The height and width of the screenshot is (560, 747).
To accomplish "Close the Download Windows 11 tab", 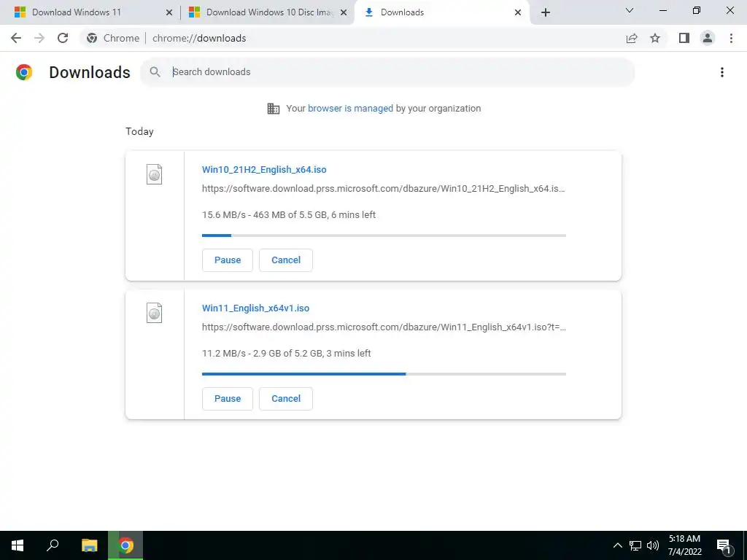I will click(169, 12).
